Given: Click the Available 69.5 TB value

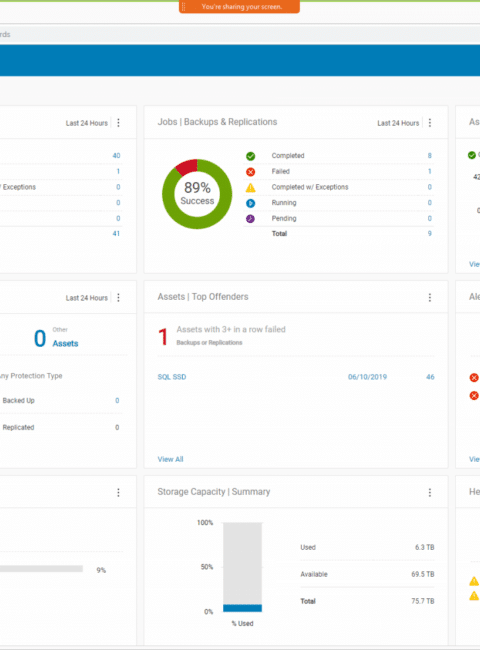Looking at the screenshot, I should pos(423,574).
